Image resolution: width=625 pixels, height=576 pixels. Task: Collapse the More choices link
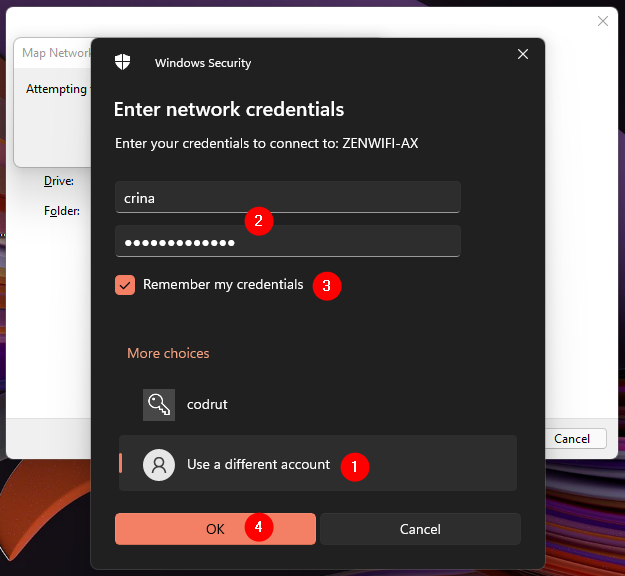tap(168, 353)
